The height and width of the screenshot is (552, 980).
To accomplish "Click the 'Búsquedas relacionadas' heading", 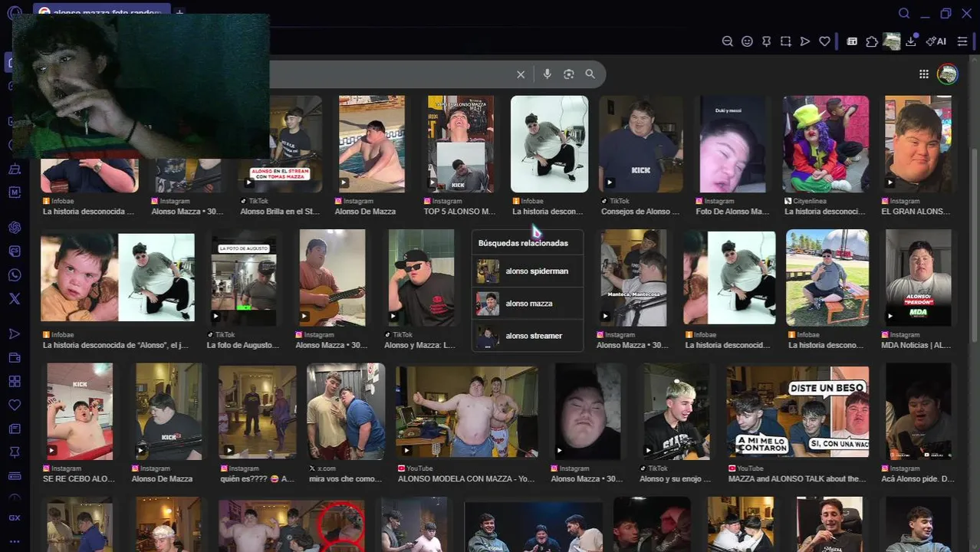I will pos(523,243).
